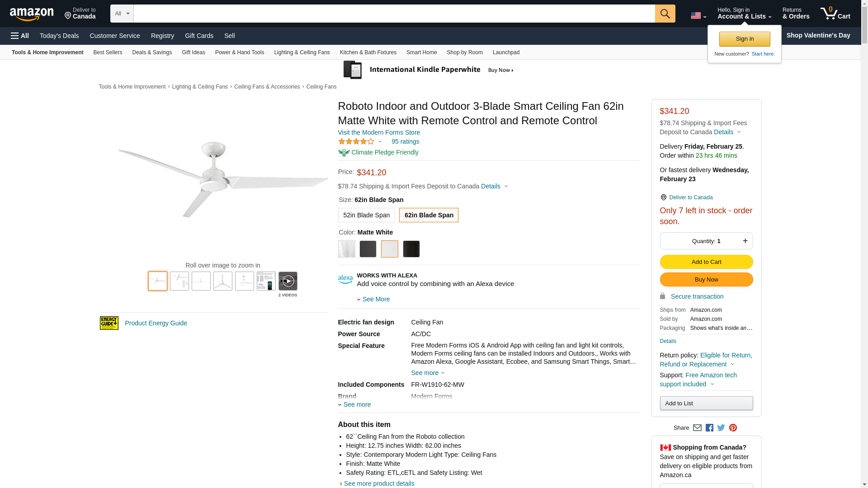Open Today's Deals in navigation bar
Viewport: 868px width, 488px height.
59,36
